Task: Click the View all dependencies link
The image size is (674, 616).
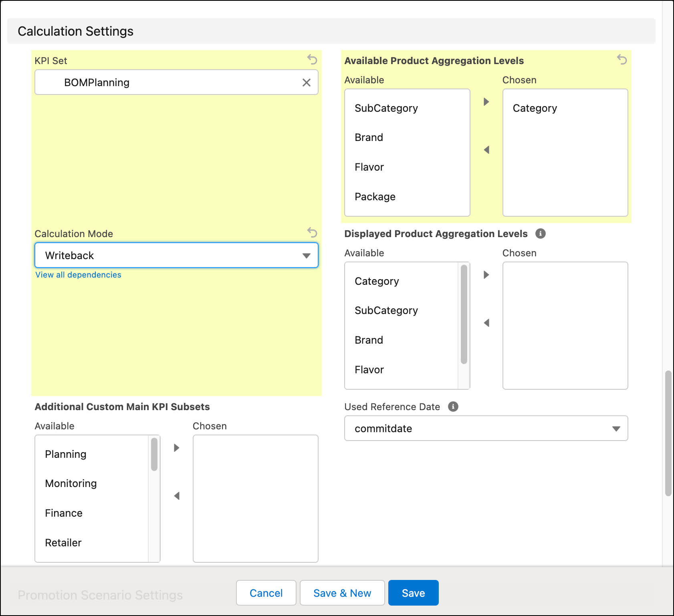Action: (78, 275)
